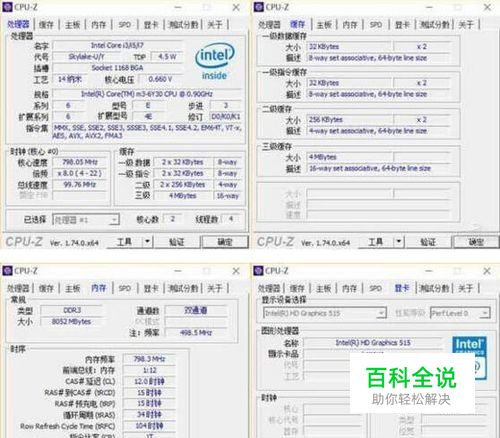
Task: Close the processor (处理器) CPU-Z window
Action: point(236,7)
